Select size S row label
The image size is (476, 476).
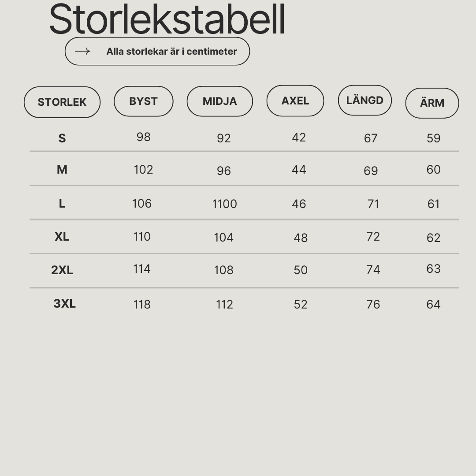point(62,138)
